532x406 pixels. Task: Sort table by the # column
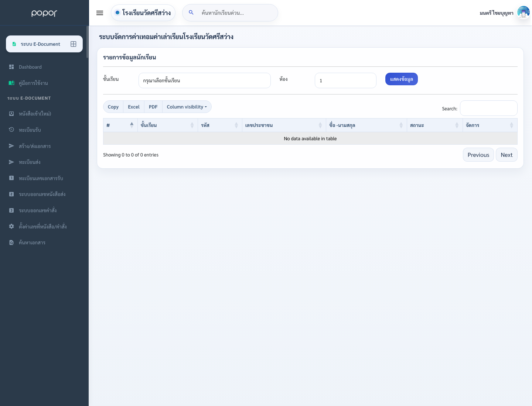pyautogui.click(x=120, y=125)
